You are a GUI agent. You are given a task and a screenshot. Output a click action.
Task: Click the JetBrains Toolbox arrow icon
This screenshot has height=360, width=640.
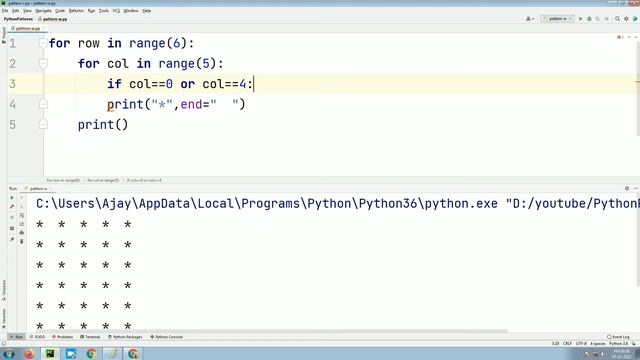tap(635, 19)
